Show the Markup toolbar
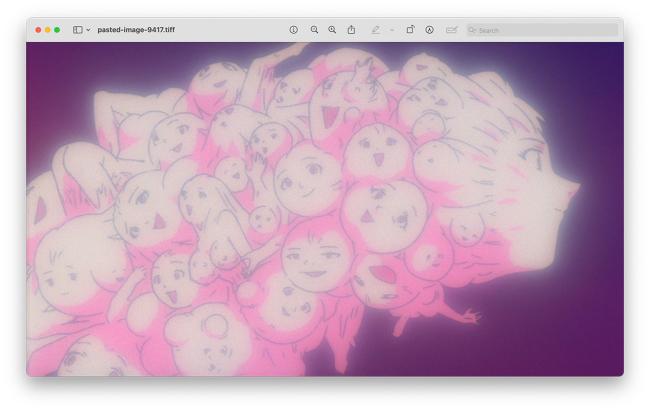The image size is (650, 411). (x=430, y=30)
